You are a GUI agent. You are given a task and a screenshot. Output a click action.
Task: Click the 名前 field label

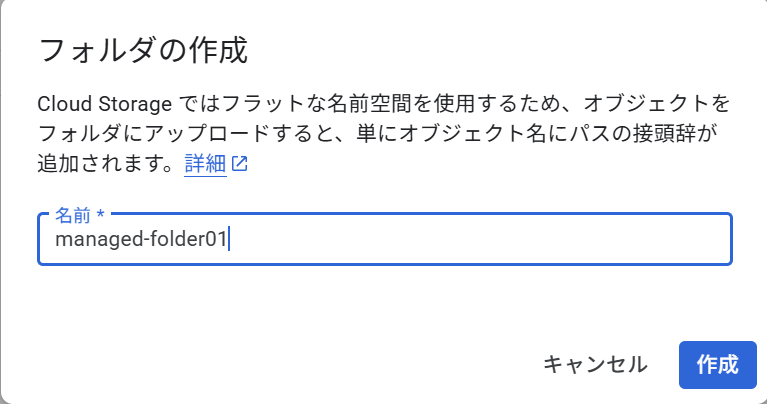[x=74, y=217]
